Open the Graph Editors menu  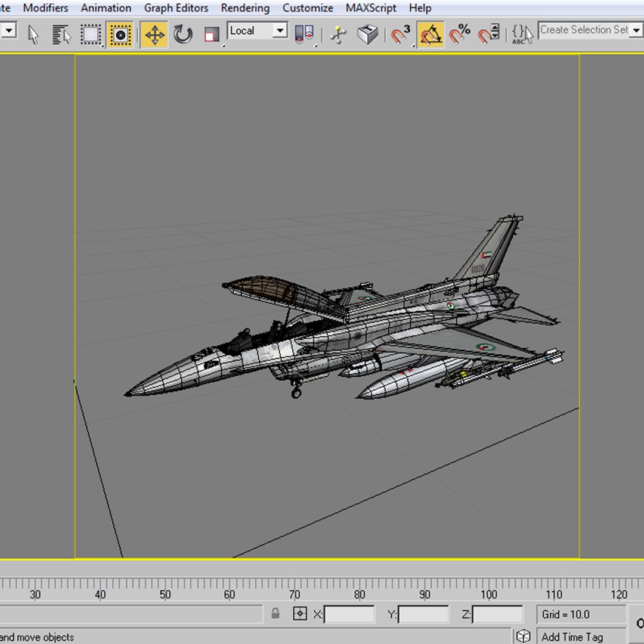[176, 8]
